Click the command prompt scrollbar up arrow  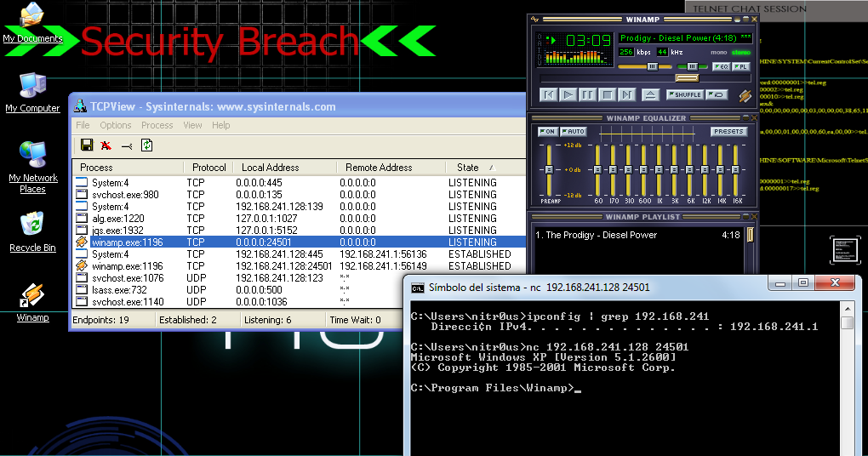click(x=847, y=308)
